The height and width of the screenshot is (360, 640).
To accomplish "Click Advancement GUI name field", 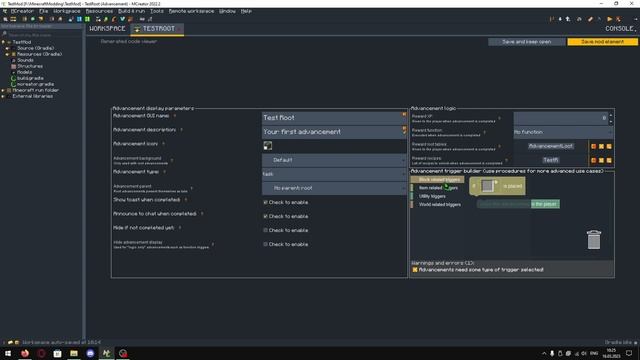I will coord(334,118).
